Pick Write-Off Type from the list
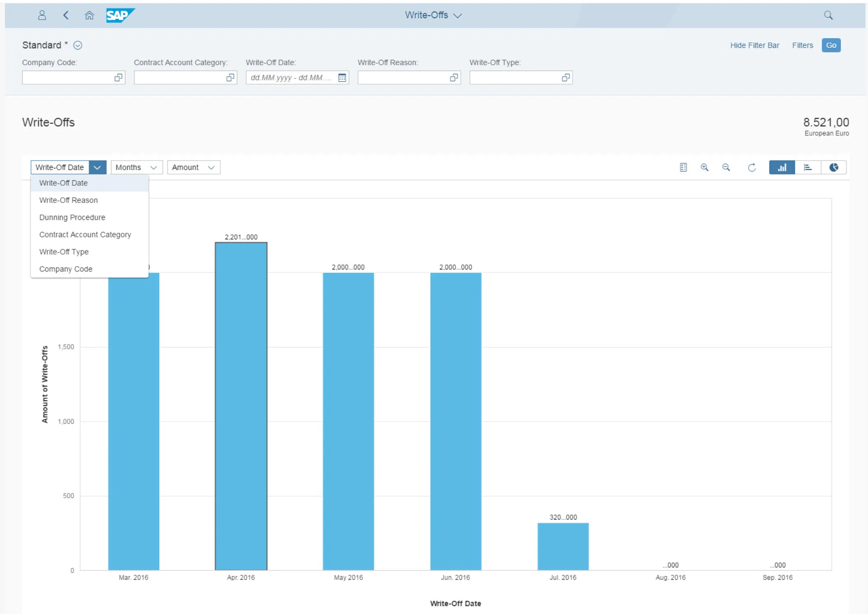This screenshot has height=614, width=868. (x=90, y=252)
